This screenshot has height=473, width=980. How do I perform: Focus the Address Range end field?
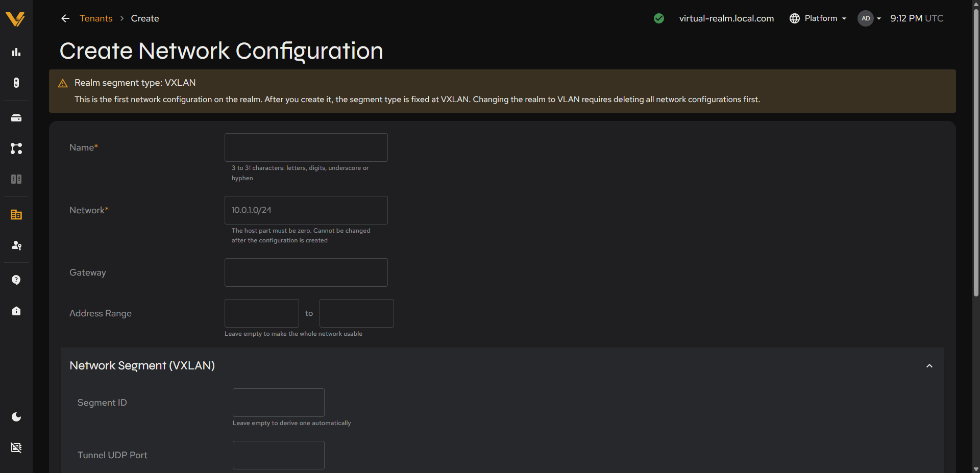tap(357, 313)
